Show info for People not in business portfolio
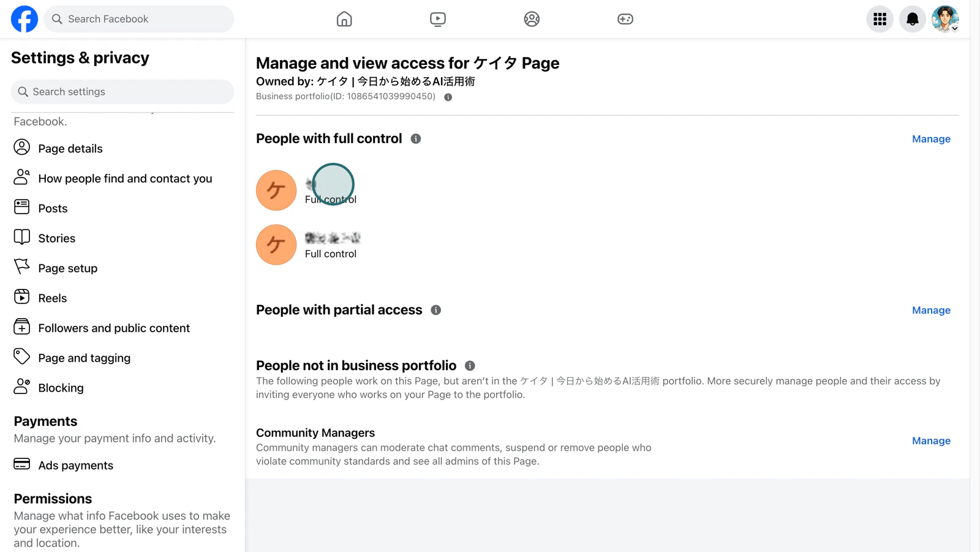 (470, 366)
